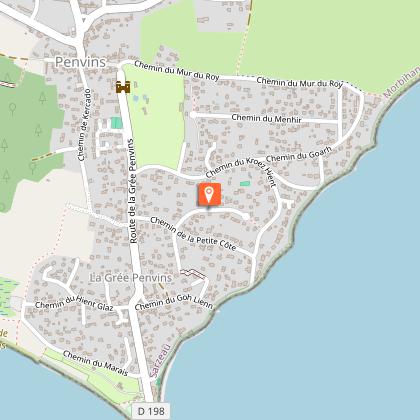Click the left Chemin du Mur du Roy label

(x=177, y=70)
